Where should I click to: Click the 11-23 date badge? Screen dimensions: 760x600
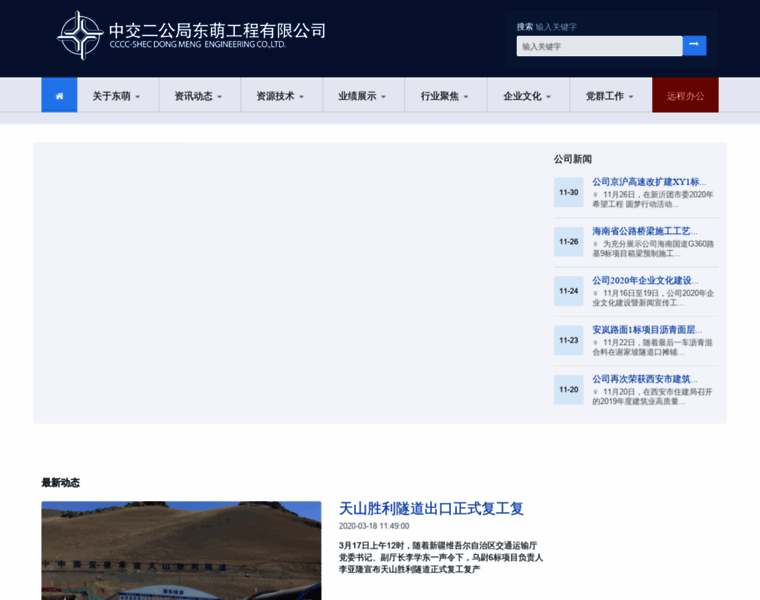pos(568,340)
